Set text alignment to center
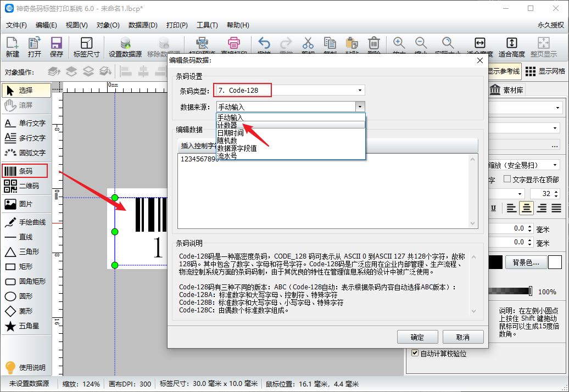 pos(526,208)
